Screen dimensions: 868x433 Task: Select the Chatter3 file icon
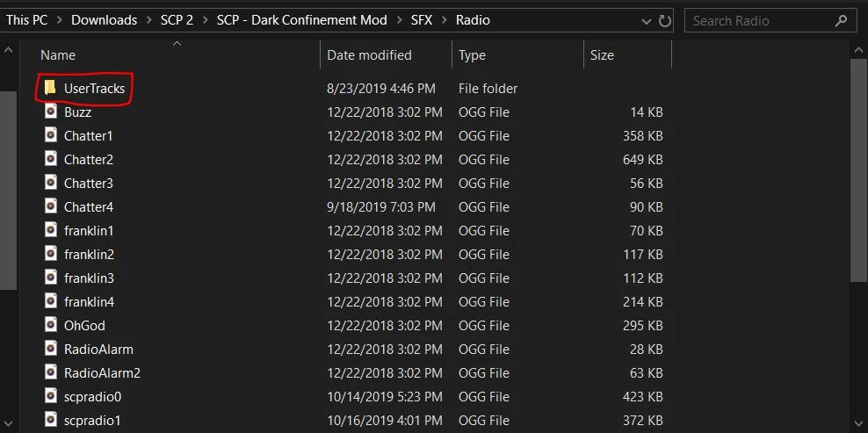(x=51, y=183)
